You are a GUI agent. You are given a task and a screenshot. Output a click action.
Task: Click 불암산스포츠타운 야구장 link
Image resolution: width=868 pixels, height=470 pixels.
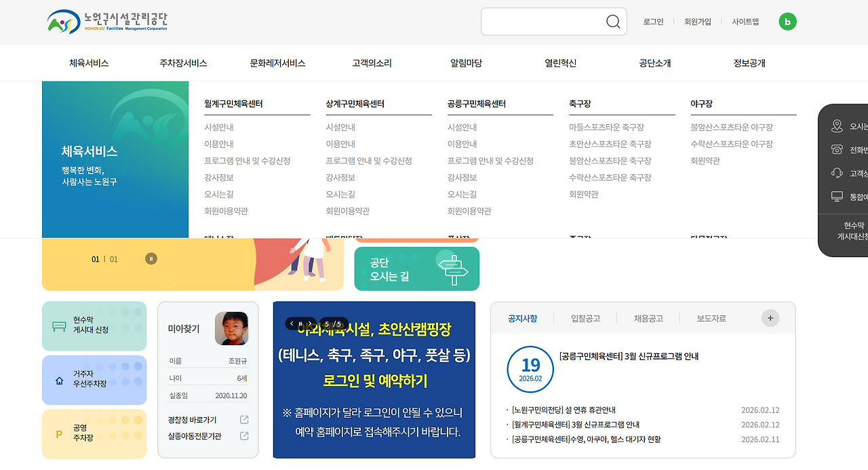pos(732,128)
